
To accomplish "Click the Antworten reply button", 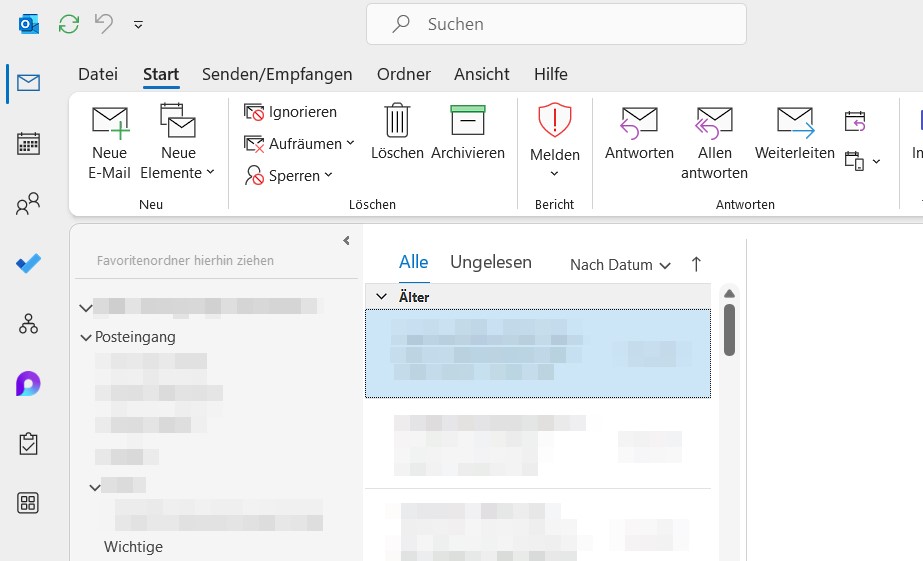I will [639, 134].
